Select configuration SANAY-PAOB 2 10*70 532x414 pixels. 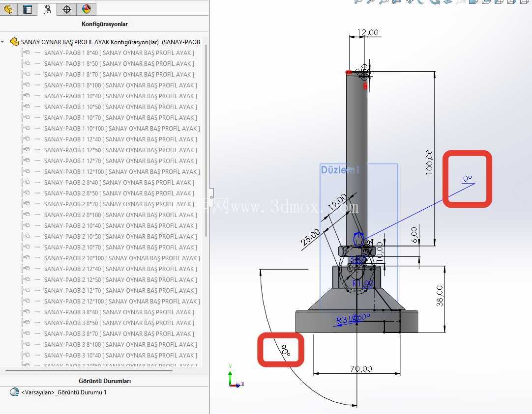[x=120, y=248]
